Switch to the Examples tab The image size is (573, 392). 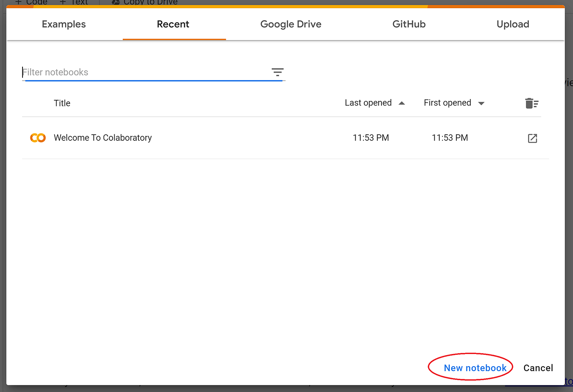64,24
